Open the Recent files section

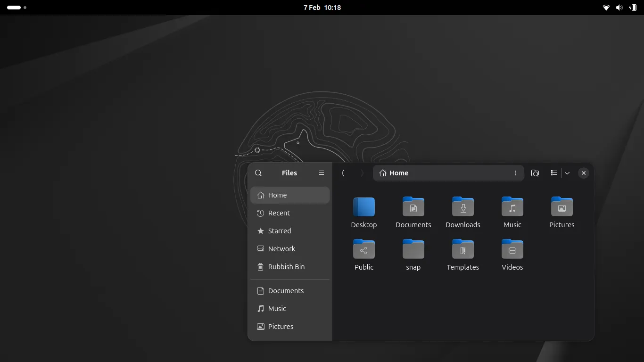coord(279,213)
